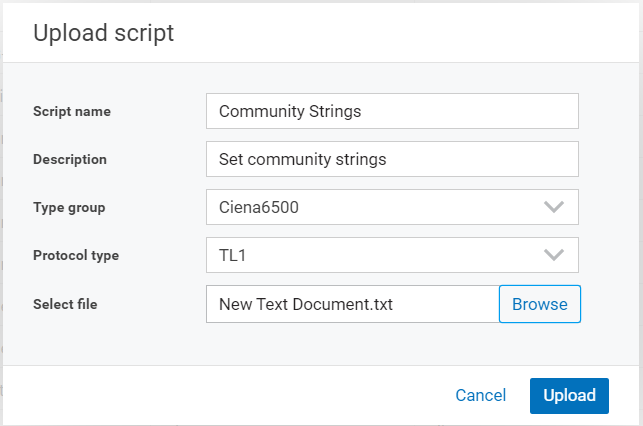
Task: Click the Description label
Action: tap(70, 159)
